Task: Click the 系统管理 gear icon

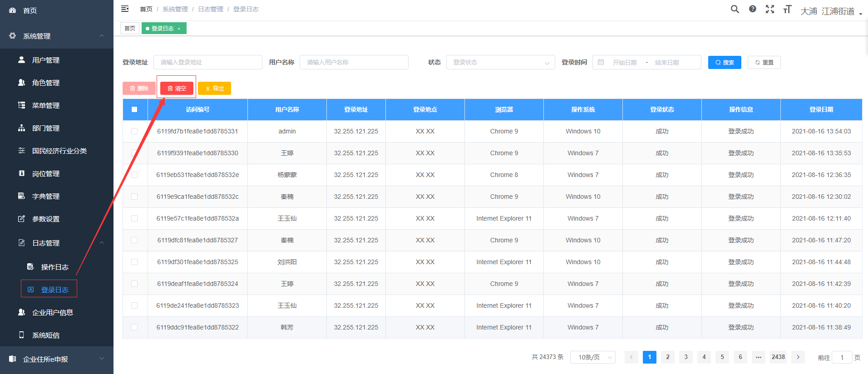Action: (13, 35)
